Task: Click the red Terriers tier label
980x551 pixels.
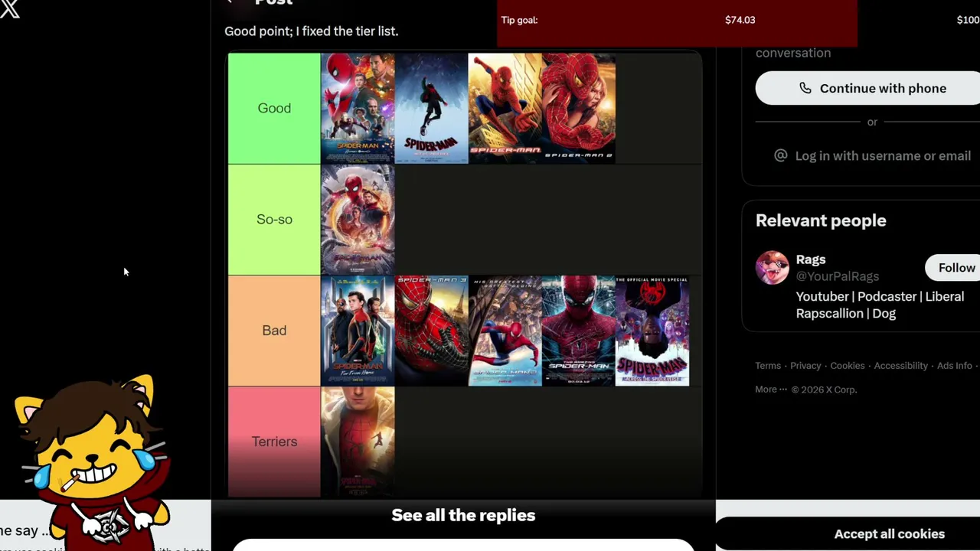Action: point(274,442)
